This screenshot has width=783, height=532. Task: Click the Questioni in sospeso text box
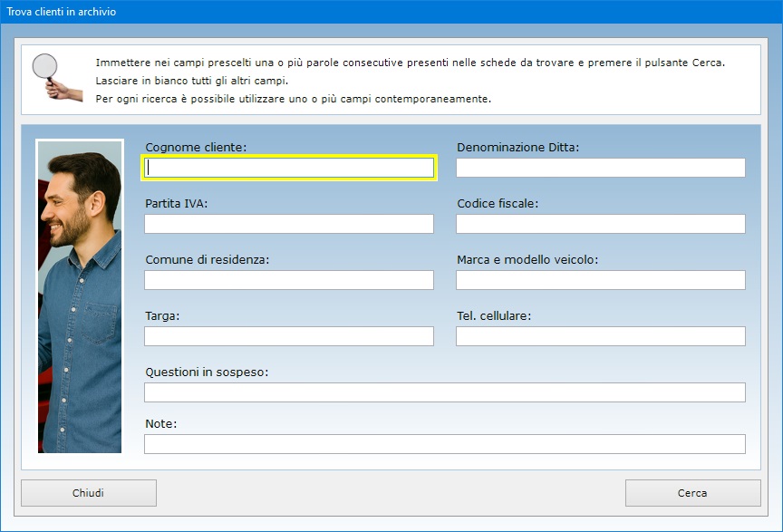click(444, 392)
